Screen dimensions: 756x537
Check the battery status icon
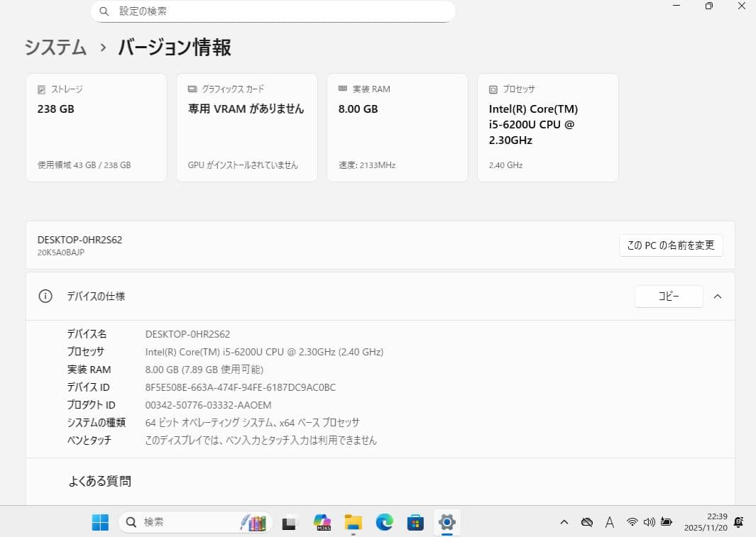point(667,522)
